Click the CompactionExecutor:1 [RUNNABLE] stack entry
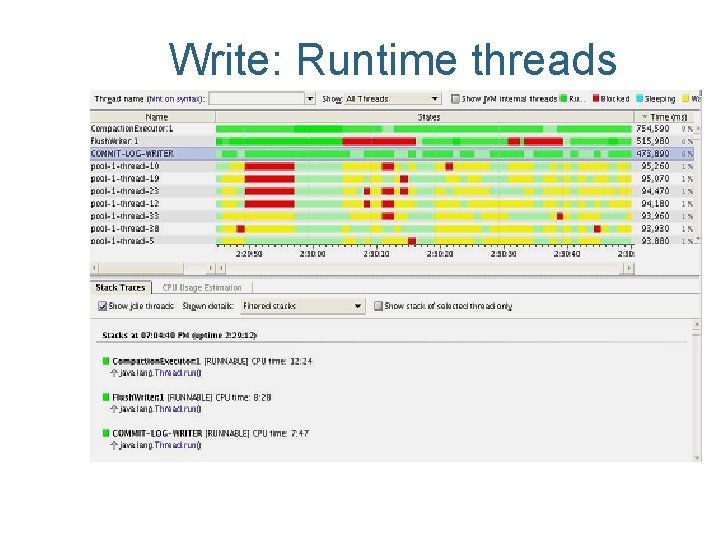 pyautogui.click(x=213, y=361)
